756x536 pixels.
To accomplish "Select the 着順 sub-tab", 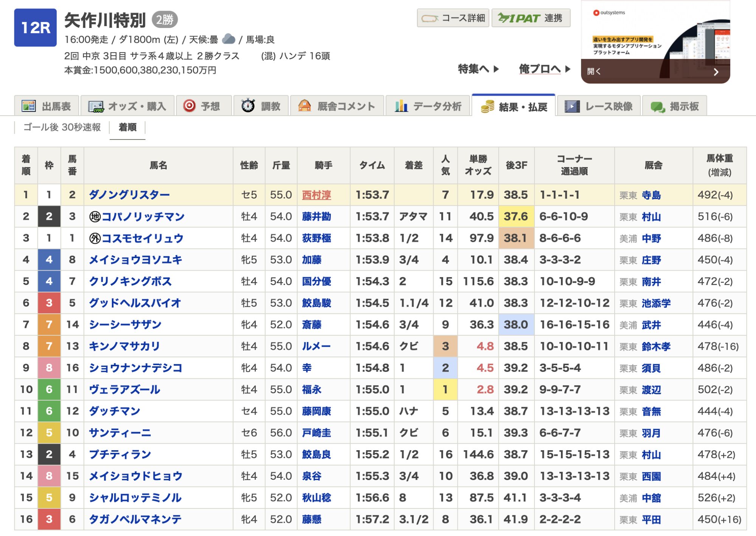I will point(127,127).
